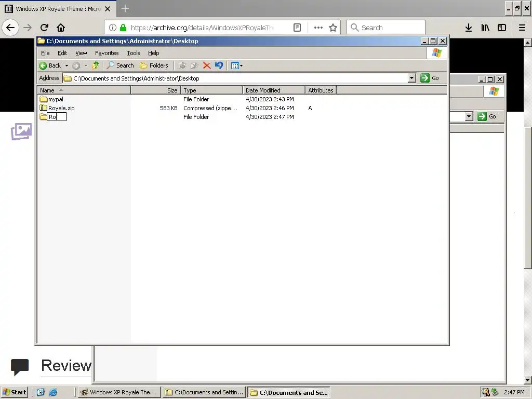Image resolution: width=532 pixels, height=399 pixels.
Task: Toggle the browser sidebar icon
Action: click(502, 28)
